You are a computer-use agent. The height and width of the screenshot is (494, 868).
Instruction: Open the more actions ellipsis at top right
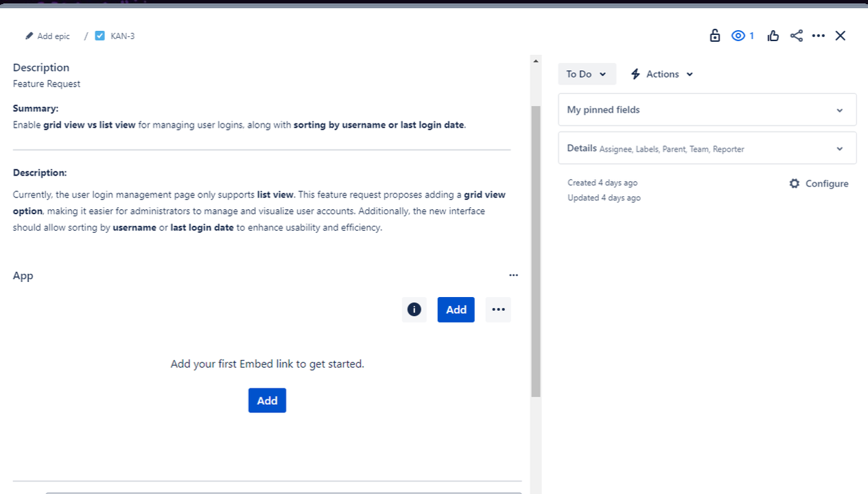(x=818, y=35)
